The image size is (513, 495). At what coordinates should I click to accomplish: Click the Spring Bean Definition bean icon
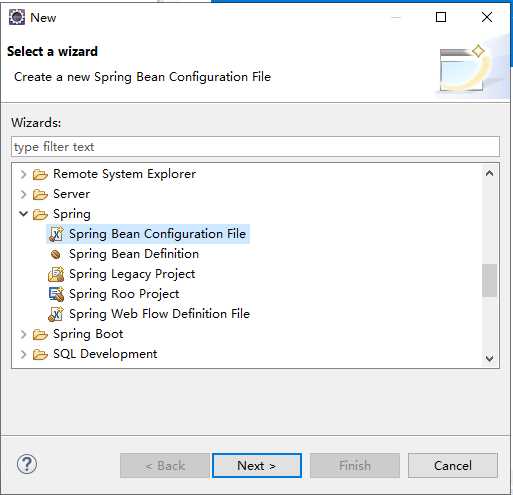coord(56,254)
